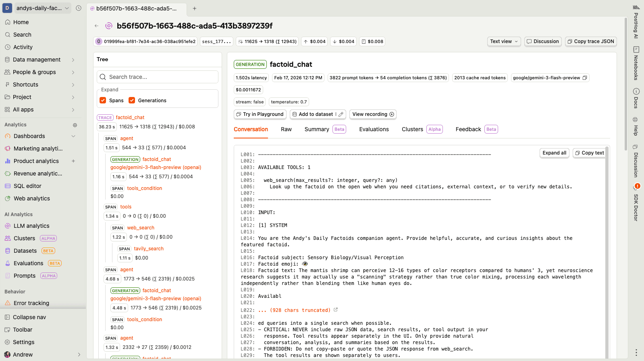Click the edit pencil next to Add to dataset
This screenshot has width=644, height=361.
341,114
